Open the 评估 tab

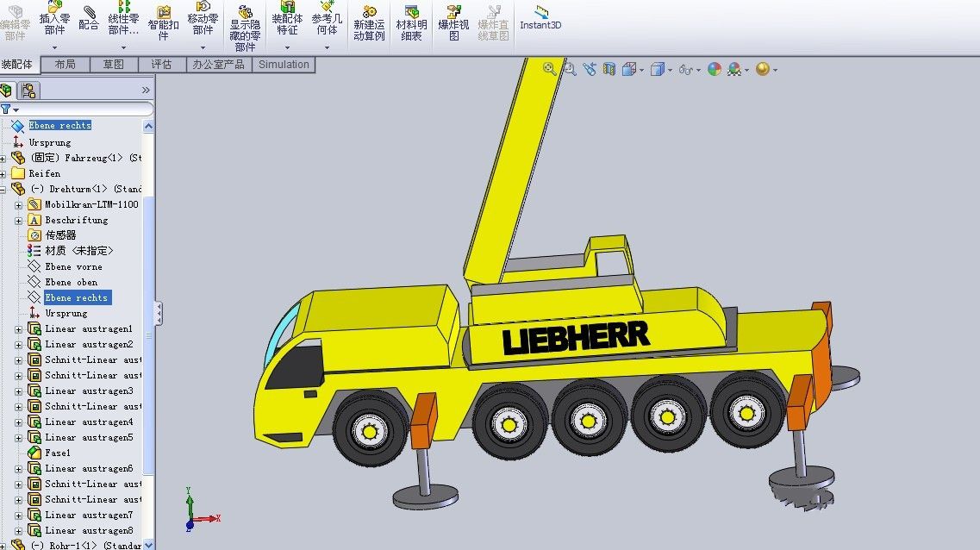coord(161,65)
